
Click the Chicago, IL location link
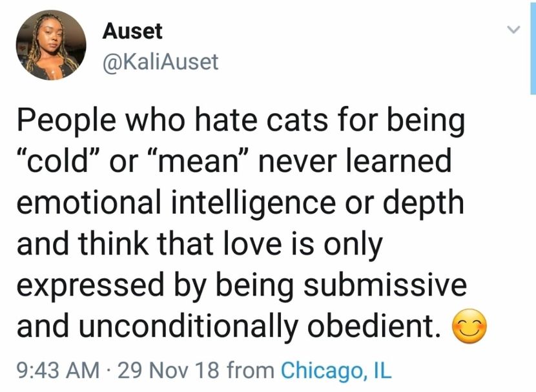point(336,371)
